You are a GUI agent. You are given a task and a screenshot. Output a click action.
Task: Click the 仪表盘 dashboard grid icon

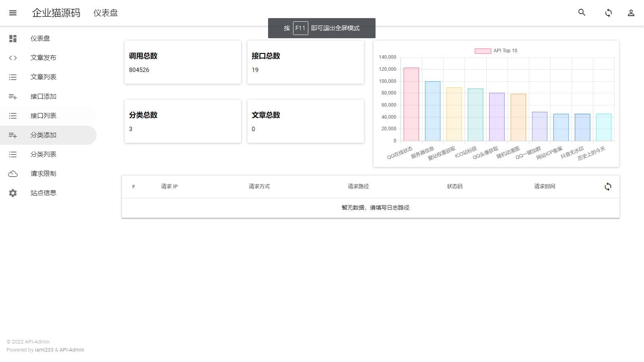[13, 39]
